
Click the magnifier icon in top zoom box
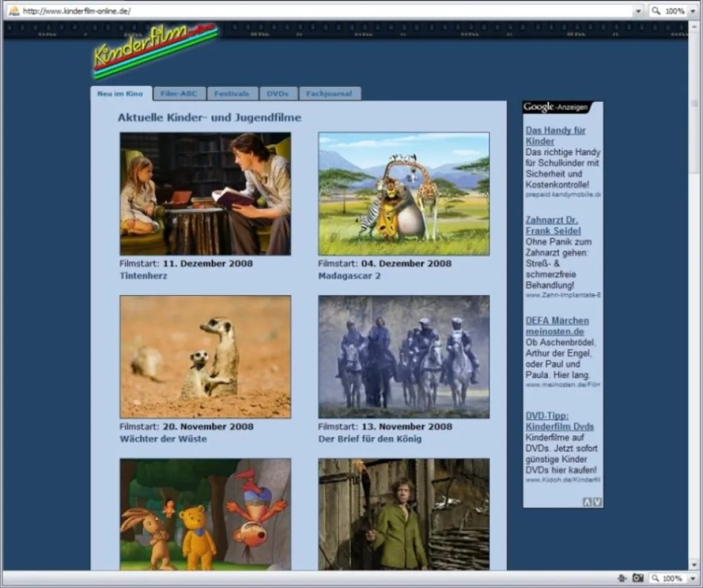point(655,11)
